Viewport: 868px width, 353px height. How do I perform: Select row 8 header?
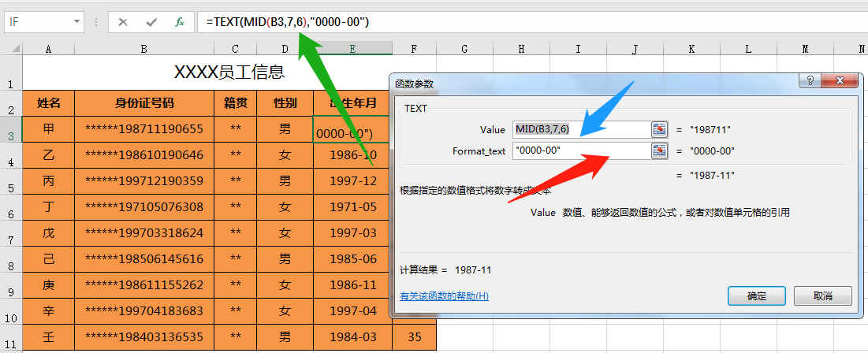click(11, 259)
